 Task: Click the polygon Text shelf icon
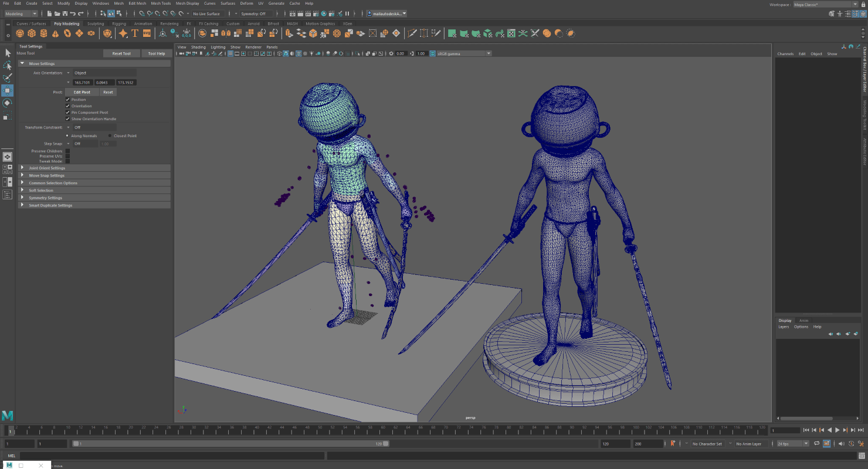(x=134, y=33)
